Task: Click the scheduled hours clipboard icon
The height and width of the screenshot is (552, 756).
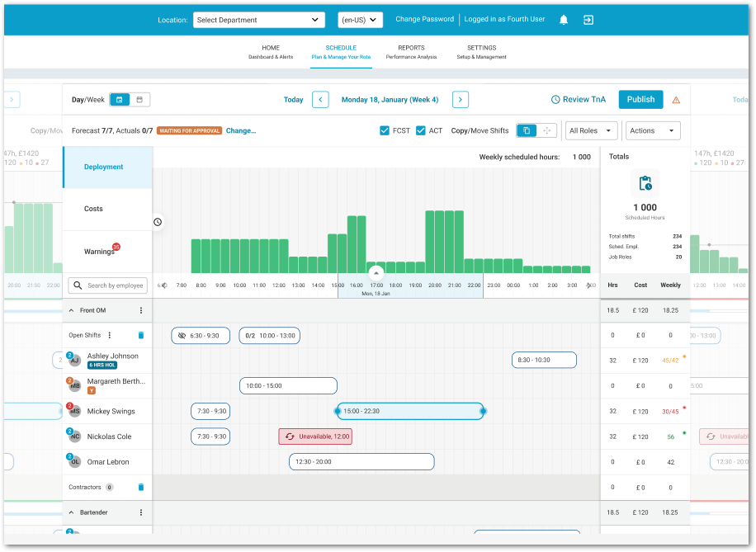Action: coord(645,183)
